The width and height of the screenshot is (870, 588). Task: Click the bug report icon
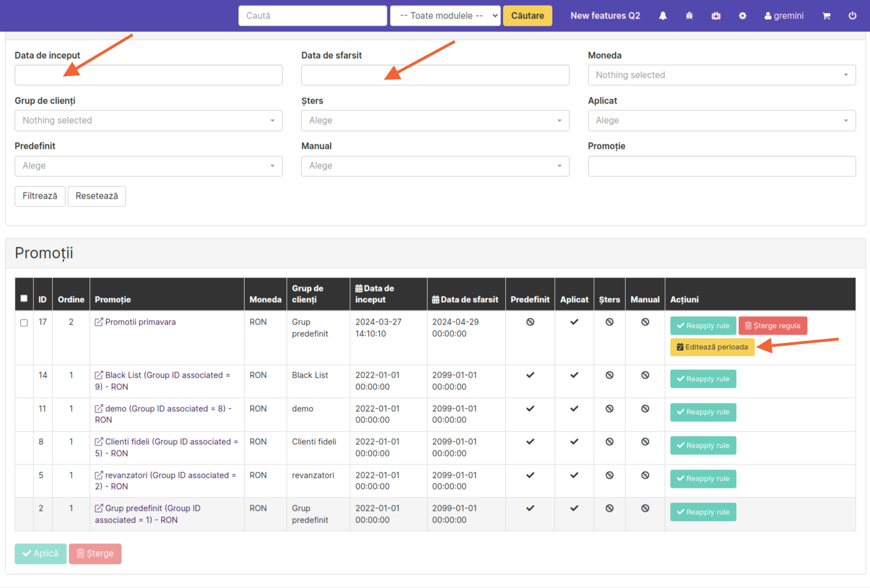pos(689,16)
